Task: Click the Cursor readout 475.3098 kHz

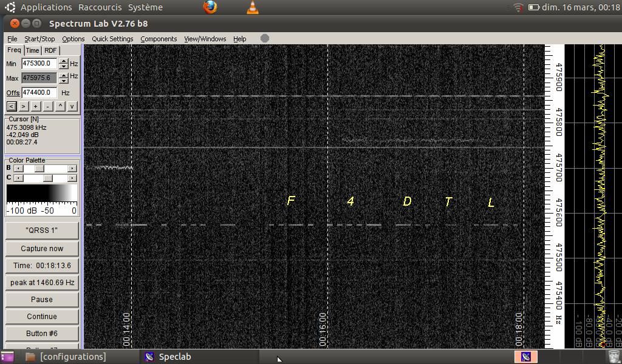Action: click(x=26, y=127)
